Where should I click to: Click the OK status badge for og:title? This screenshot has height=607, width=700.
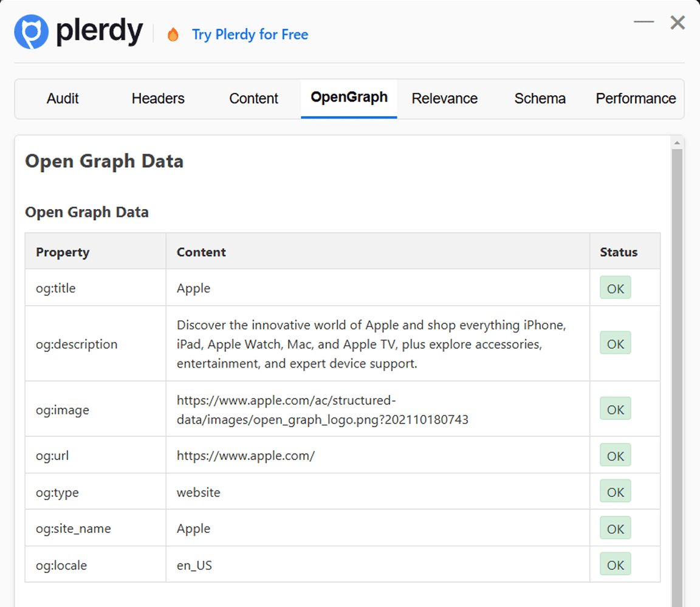615,288
